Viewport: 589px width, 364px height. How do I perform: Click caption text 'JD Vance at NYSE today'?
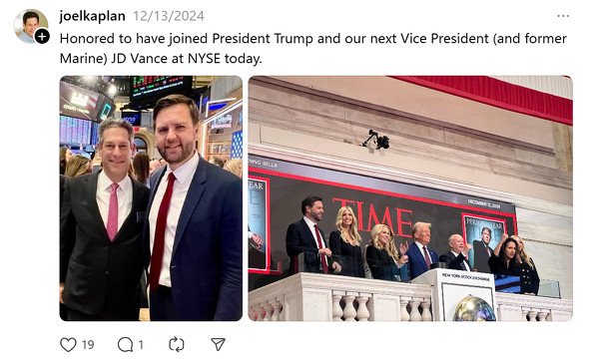pyautogui.click(x=186, y=59)
